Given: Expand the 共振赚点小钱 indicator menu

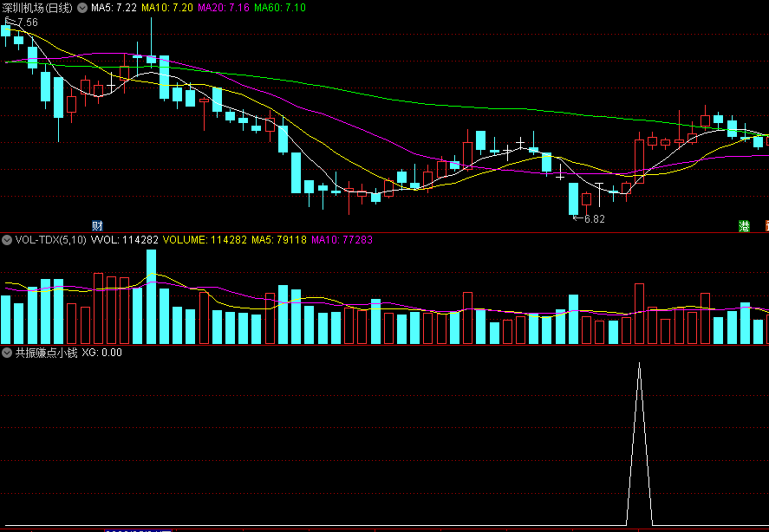Looking at the screenshot, I should (x=7, y=353).
